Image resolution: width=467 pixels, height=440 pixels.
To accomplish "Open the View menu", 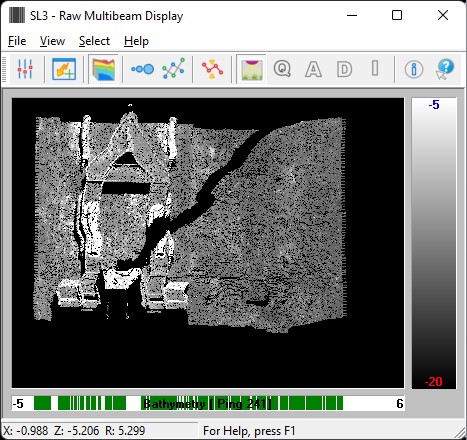I will pyautogui.click(x=52, y=41).
